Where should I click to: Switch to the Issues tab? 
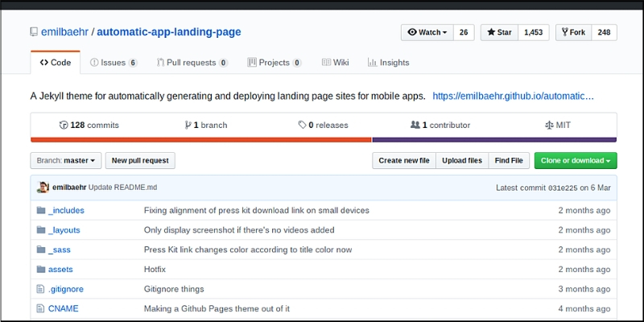114,63
